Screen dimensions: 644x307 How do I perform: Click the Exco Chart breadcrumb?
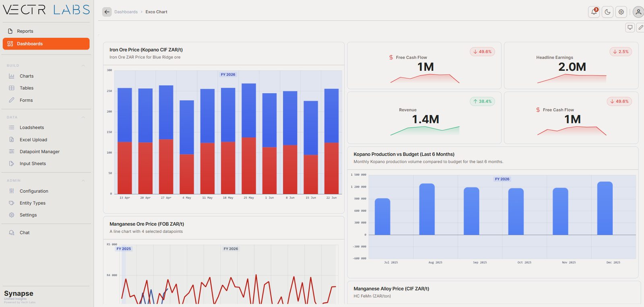[156, 12]
